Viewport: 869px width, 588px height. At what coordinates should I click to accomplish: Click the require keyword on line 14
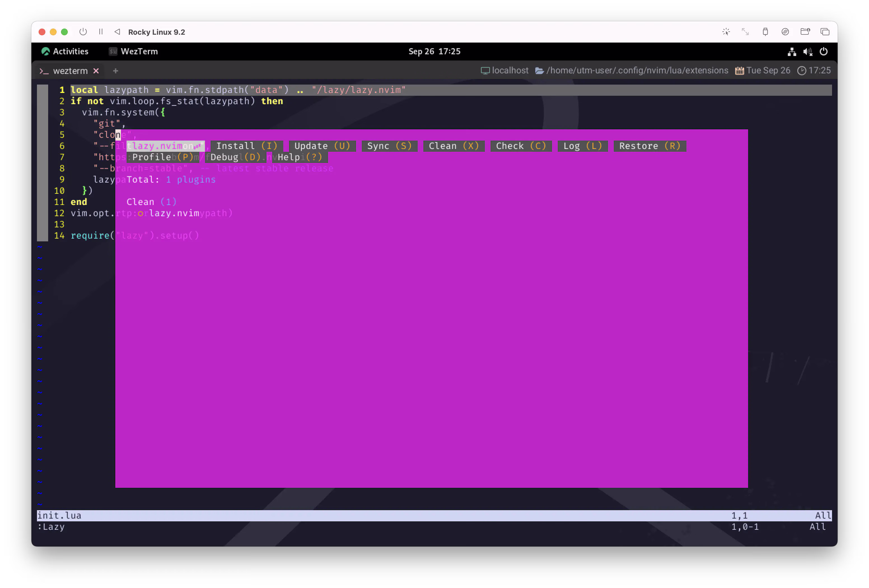point(90,236)
